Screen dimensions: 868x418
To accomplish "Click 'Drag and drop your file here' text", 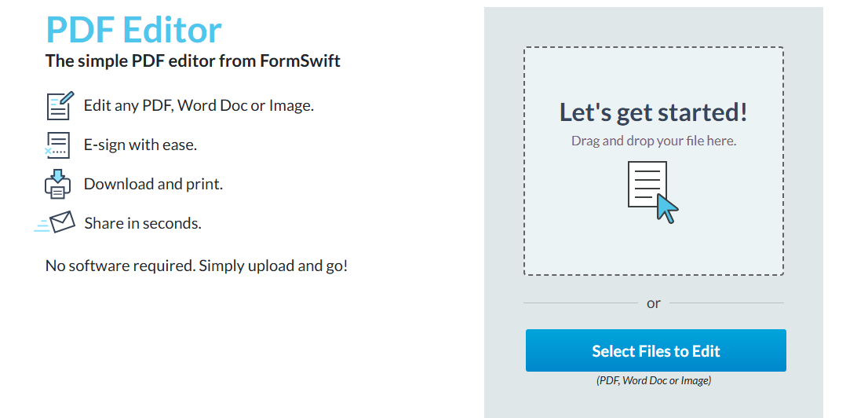I will click(654, 141).
